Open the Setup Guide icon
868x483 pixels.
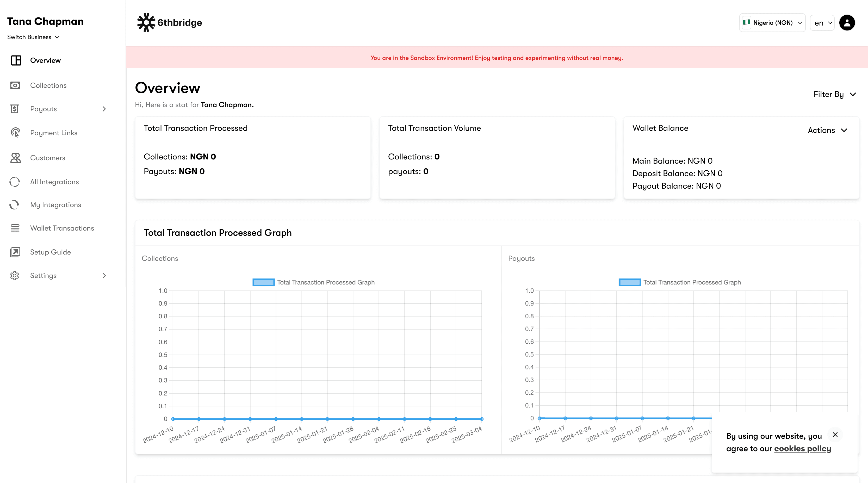[15, 252]
